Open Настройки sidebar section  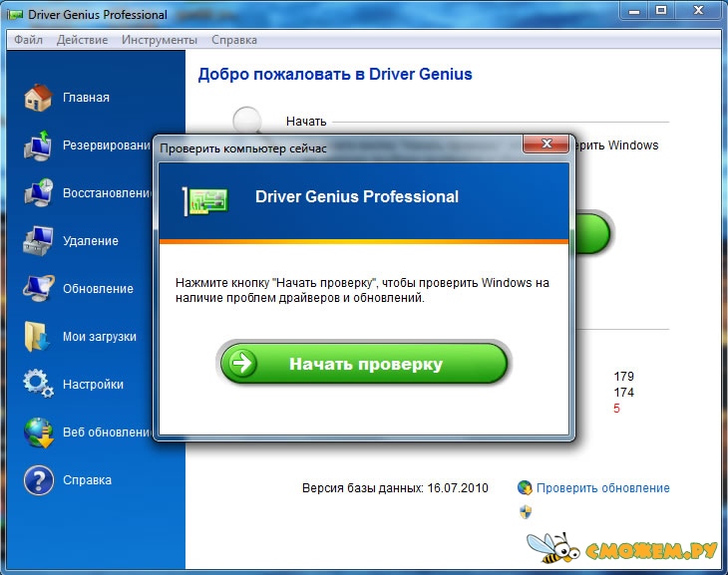click(93, 385)
